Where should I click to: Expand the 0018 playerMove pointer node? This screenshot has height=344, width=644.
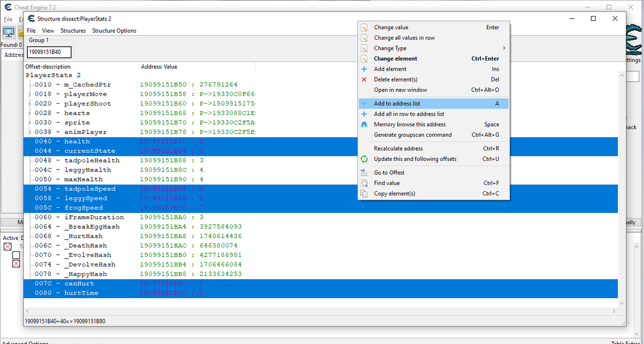click(x=29, y=95)
